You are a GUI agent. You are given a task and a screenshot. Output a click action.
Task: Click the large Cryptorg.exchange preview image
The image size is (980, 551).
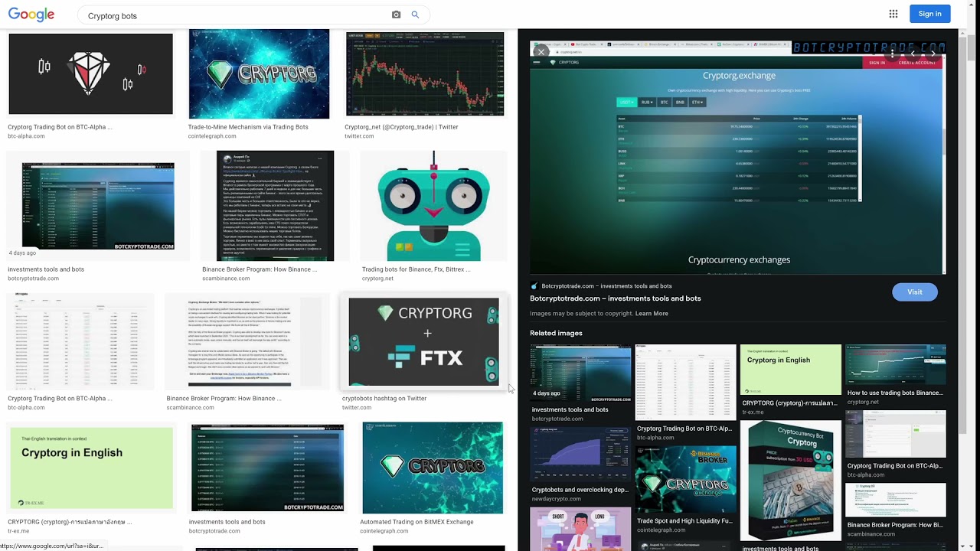737,158
